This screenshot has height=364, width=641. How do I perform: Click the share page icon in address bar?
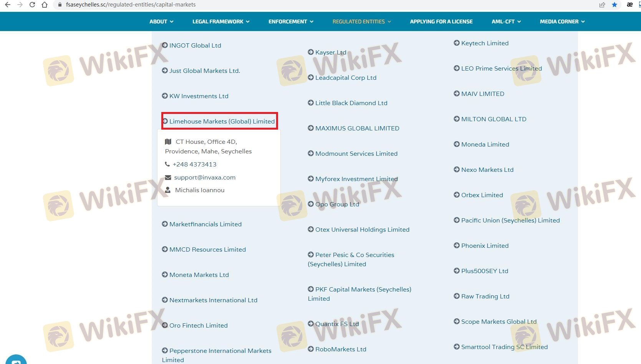602,5
